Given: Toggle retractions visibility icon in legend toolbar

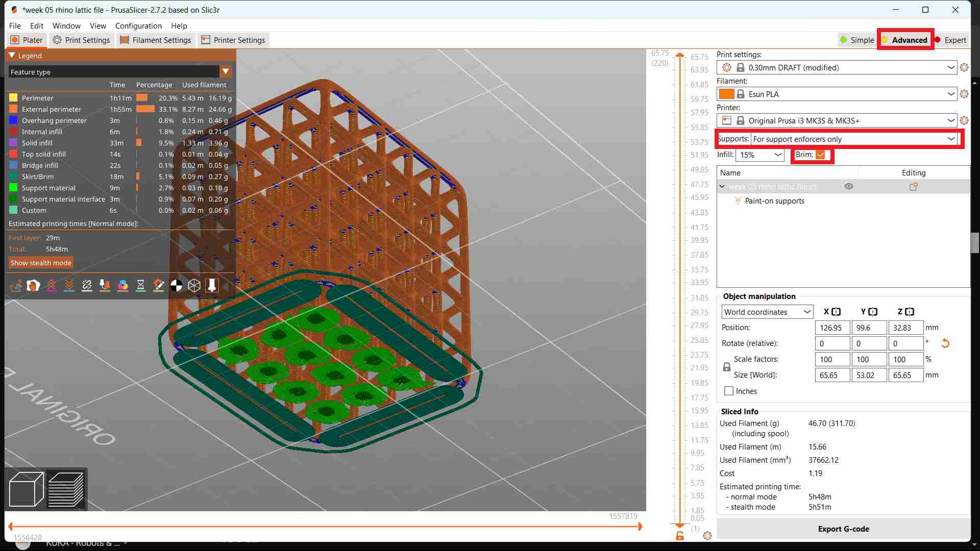Looking at the screenshot, I should [x=51, y=285].
